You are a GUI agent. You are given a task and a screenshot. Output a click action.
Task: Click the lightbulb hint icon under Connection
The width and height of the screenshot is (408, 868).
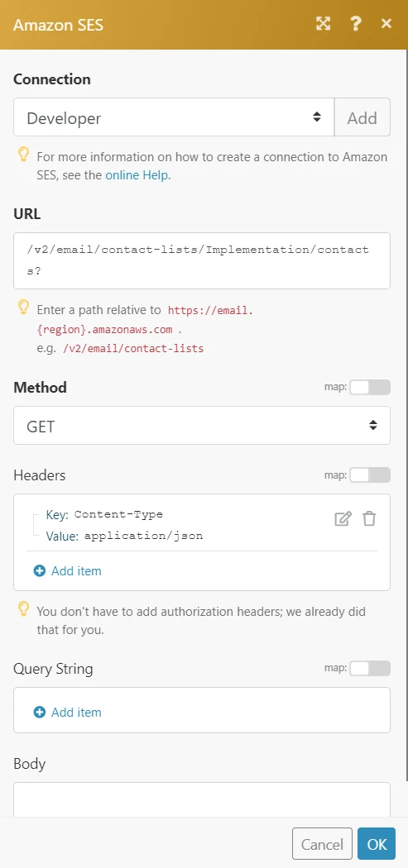(x=23, y=155)
